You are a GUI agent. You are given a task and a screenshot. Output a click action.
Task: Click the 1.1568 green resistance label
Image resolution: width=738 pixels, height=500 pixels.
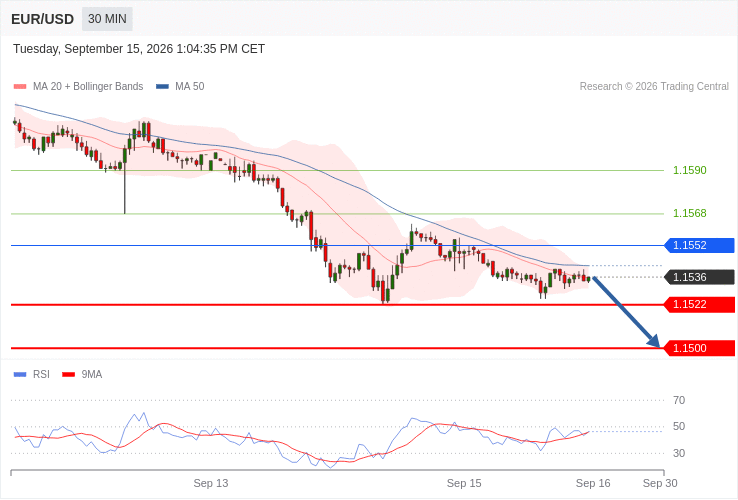[690, 213]
